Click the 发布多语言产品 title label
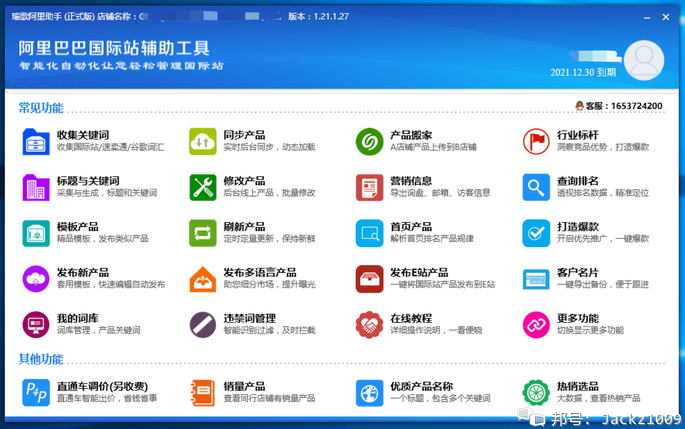 [260, 273]
